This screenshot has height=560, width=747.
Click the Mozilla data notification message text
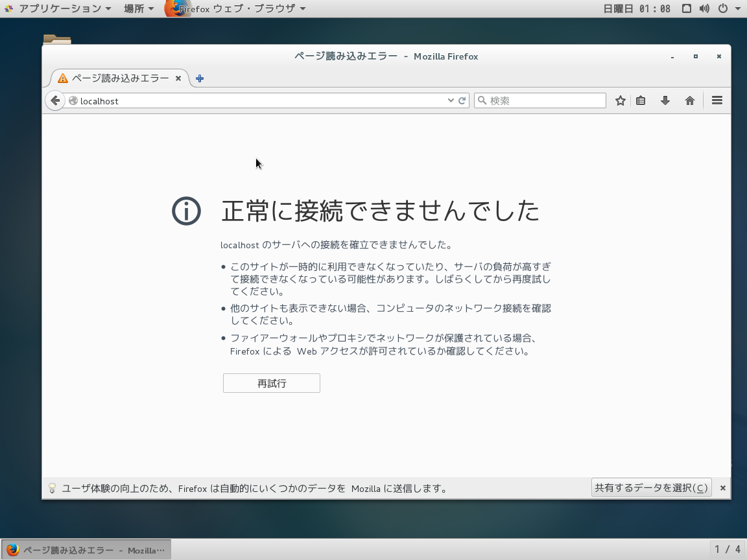pos(254,489)
